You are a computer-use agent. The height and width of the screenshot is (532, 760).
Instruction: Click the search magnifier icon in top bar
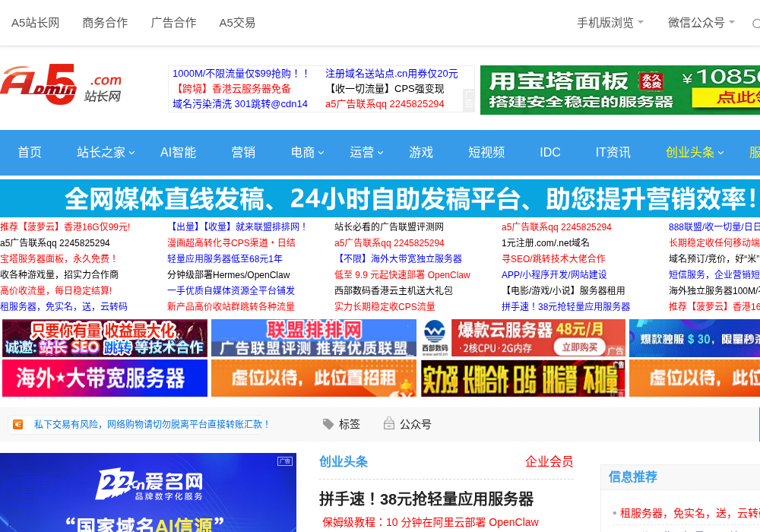(756, 24)
